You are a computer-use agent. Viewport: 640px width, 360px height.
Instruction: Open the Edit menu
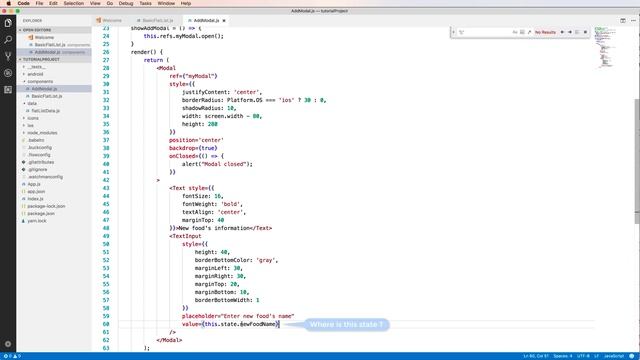tap(53, 3)
